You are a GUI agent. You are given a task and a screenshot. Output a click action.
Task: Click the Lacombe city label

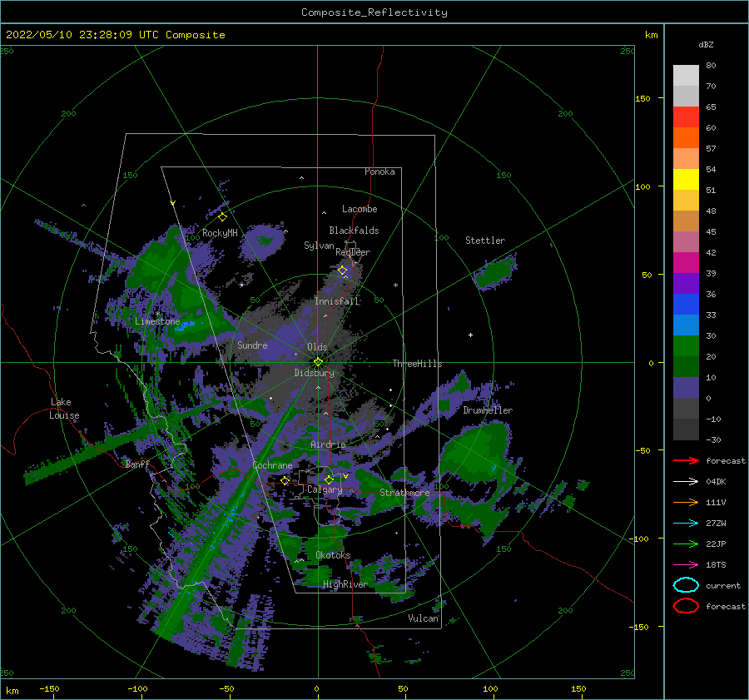(360, 209)
